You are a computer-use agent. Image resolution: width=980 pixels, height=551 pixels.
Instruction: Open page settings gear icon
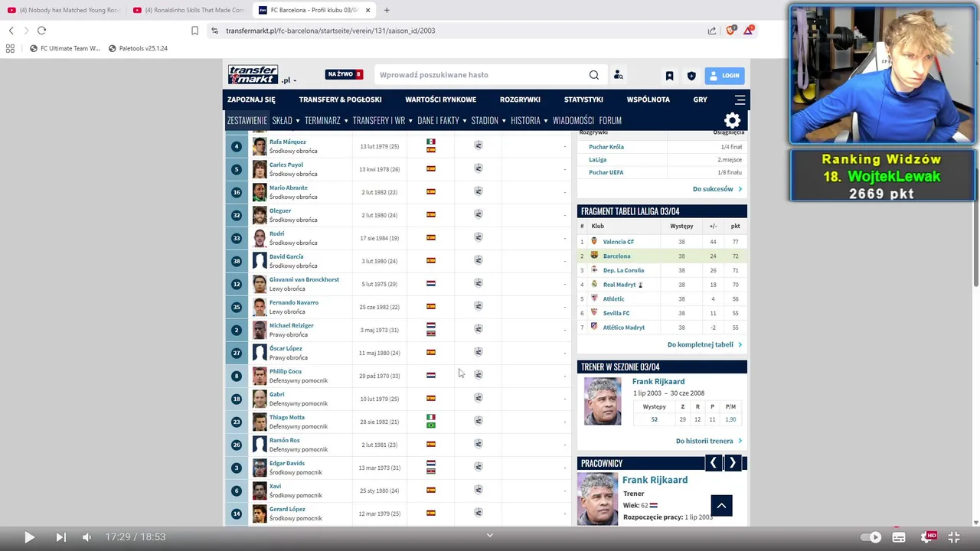pyautogui.click(x=733, y=120)
